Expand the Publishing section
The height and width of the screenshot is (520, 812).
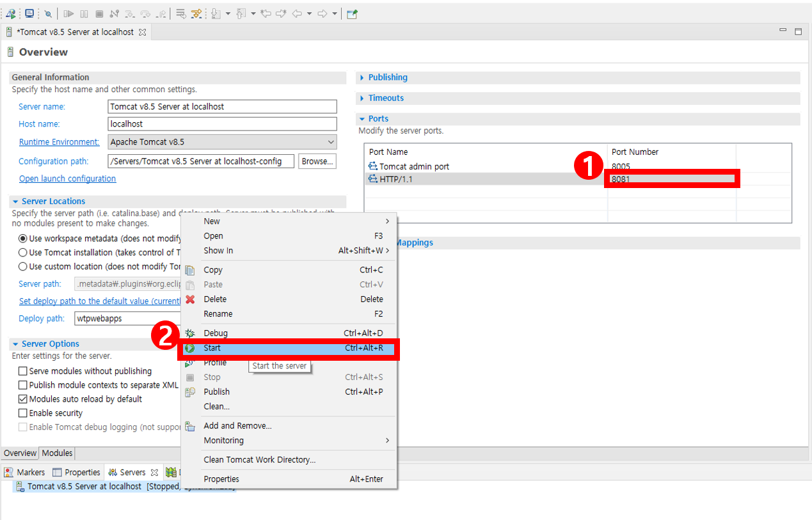pos(362,77)
